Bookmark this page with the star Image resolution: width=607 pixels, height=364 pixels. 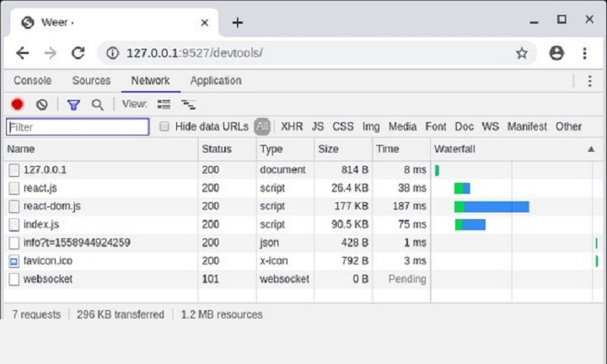[522, 53]
